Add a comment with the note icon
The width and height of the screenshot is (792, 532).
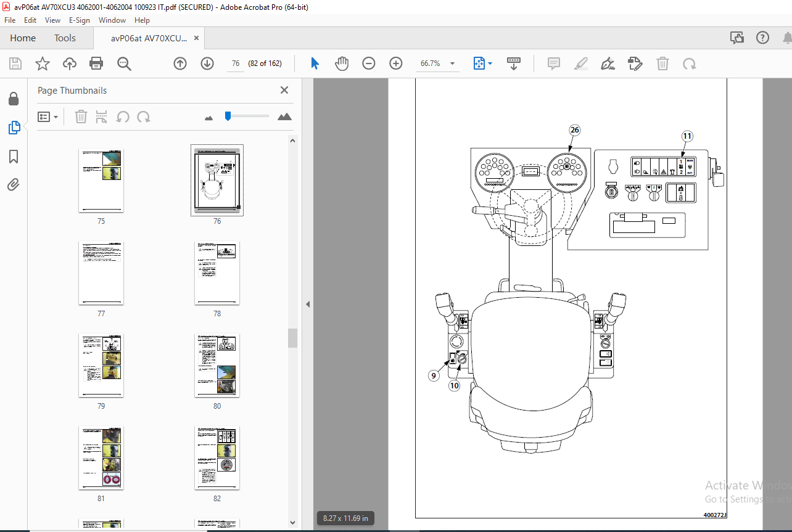pyautogui.click(x=554, y=63)
